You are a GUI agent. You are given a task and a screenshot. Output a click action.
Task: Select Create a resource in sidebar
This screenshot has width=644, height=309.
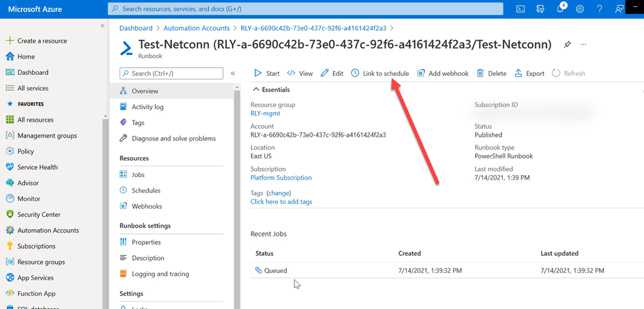pyautogui.click(x=42, y=41)
